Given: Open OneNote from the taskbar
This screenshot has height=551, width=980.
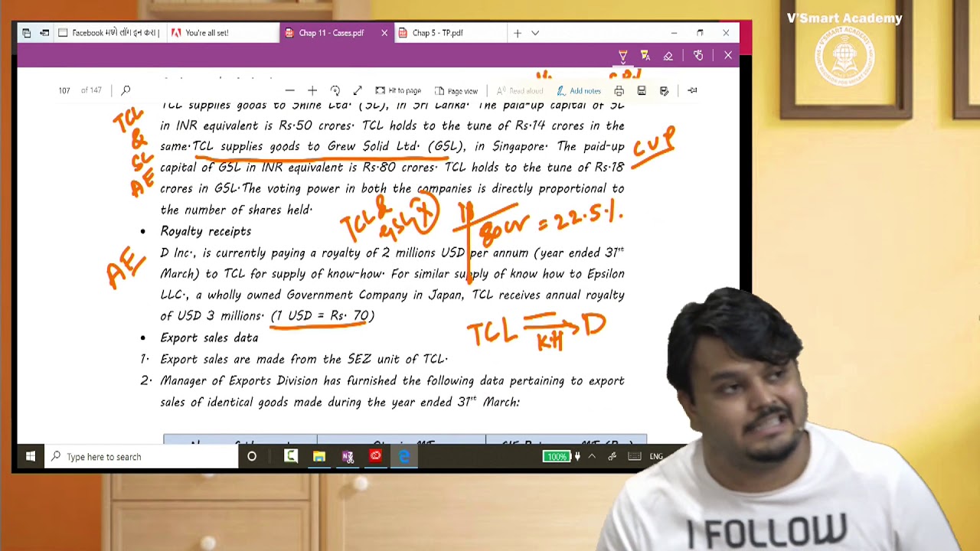Looking at the screenshot, I should click(x=348, y=457).
